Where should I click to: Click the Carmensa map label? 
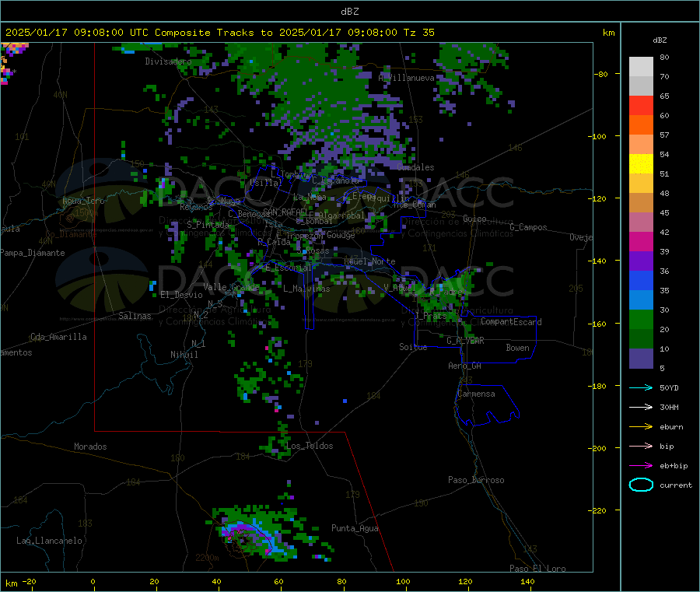click(476, 394)
